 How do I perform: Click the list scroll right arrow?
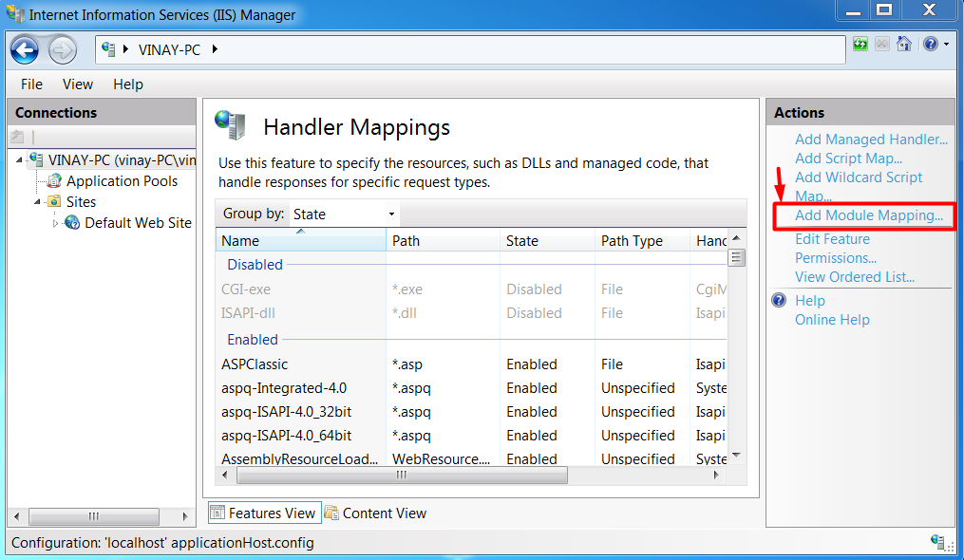click(x=716, y=476)
